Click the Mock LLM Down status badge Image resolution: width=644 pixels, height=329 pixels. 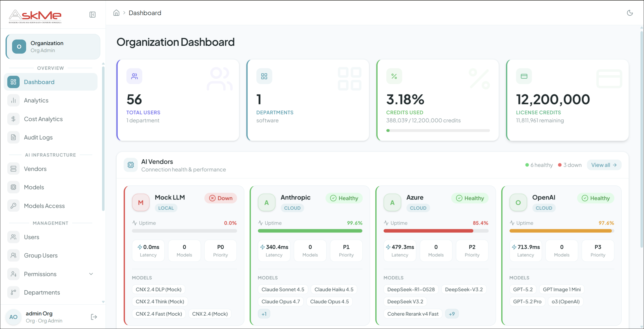point(221,198)
